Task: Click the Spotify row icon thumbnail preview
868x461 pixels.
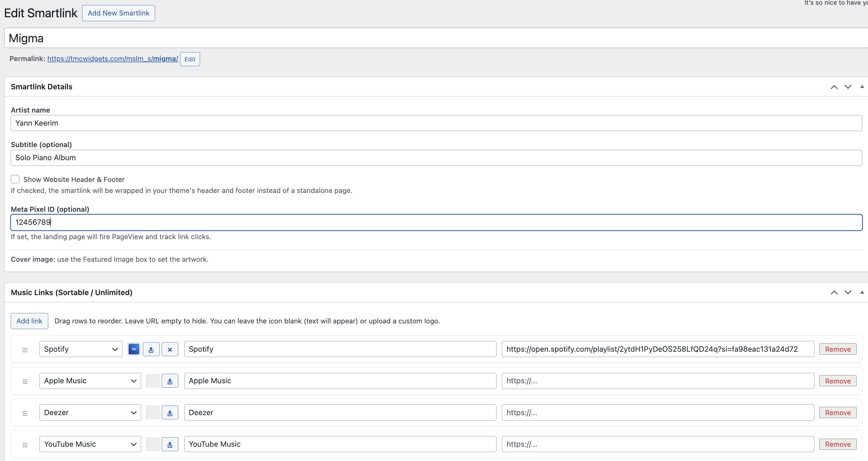Action: [x=134, y=349]
